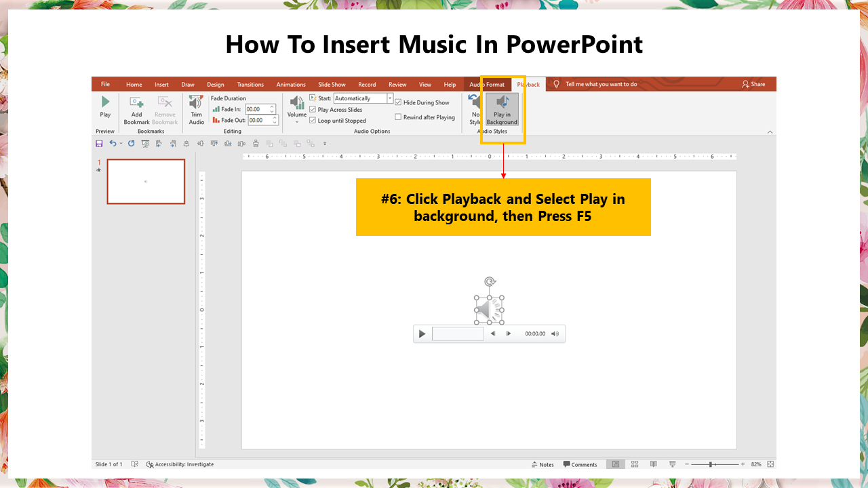This screenshot has height=488, width=868.
Task: Switch to the Home tab
Action: point(134,84)
